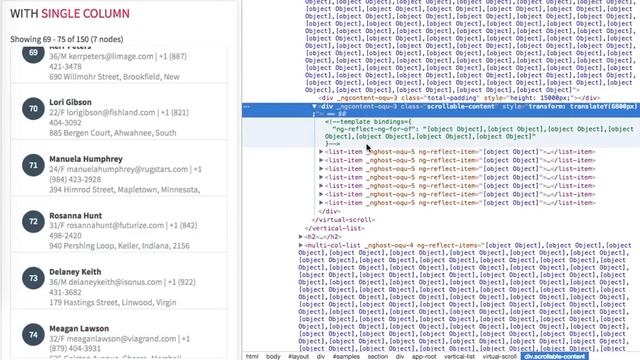Click the address 690 Willmohr Street, Brookfield
The width and height of the screenshot is (640, 360).
[114, 77]
